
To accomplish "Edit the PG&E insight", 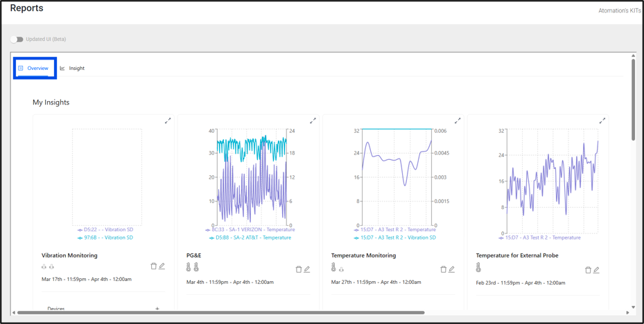I will (x=307, y=269).
